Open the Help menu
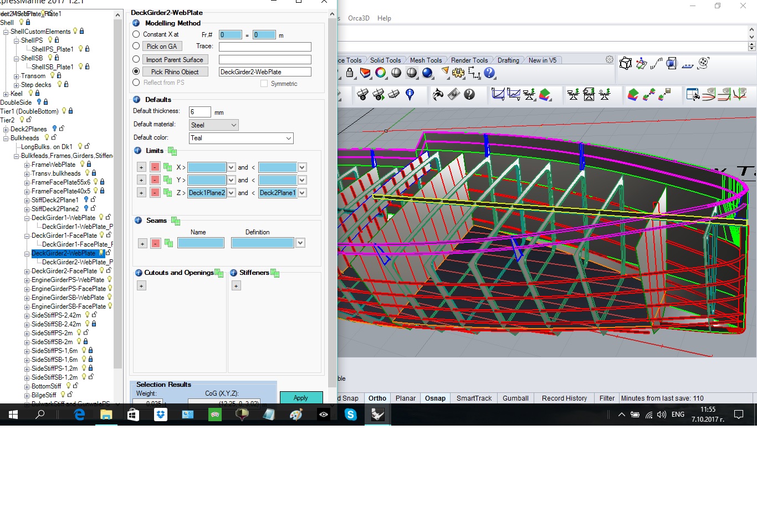Screen dimensions: 757x532 (x=384, y=18)
